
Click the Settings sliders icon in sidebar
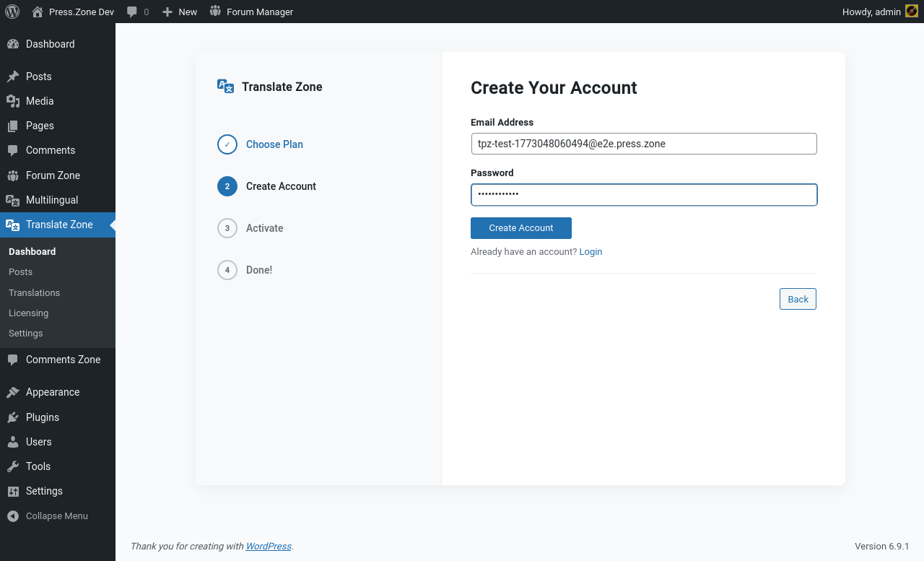(x=13, y=491)
